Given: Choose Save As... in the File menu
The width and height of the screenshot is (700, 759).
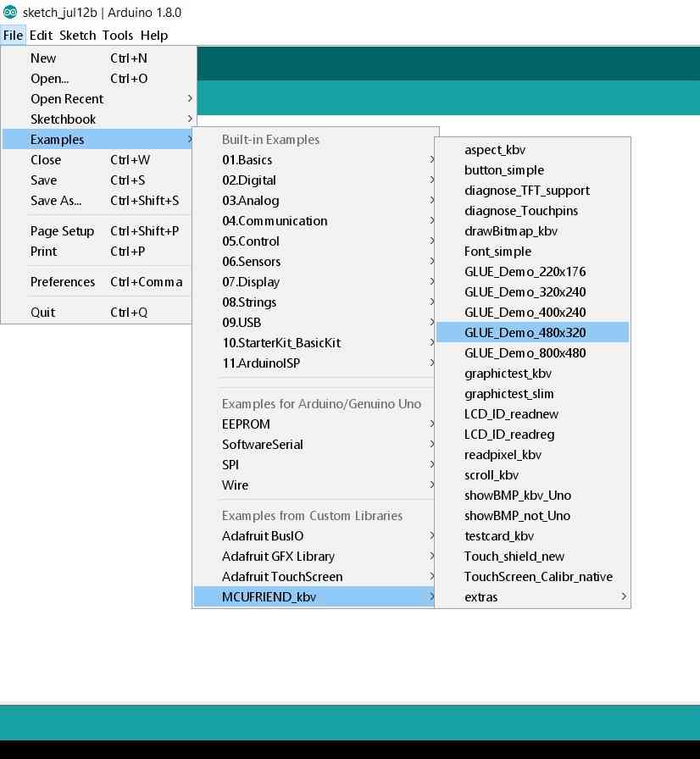Looking at the screenshot, I should tap(98, 201).
